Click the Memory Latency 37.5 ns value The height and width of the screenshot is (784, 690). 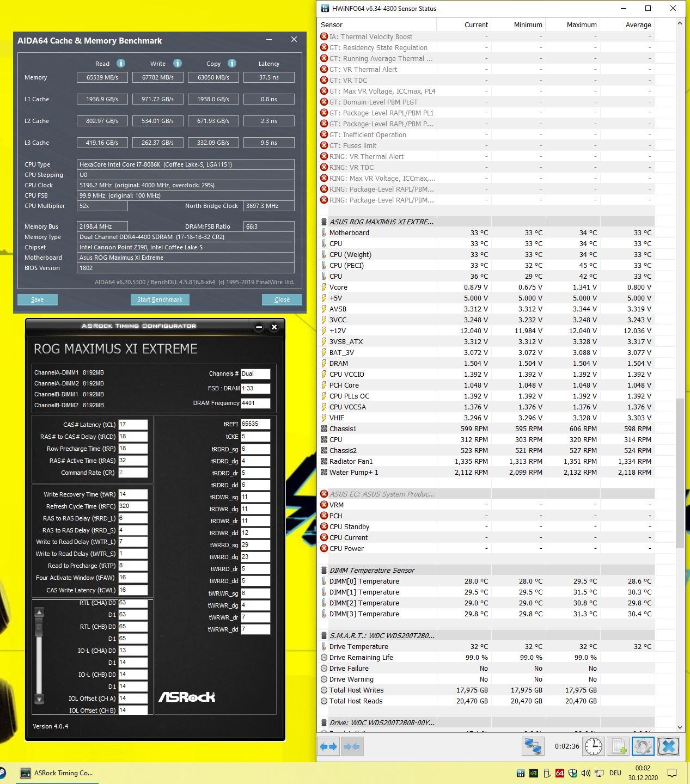269,77
